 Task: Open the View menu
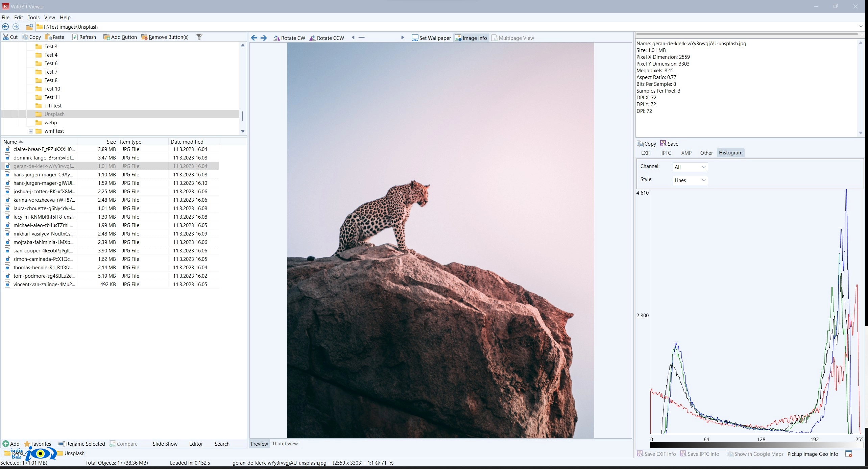(49, 17)
